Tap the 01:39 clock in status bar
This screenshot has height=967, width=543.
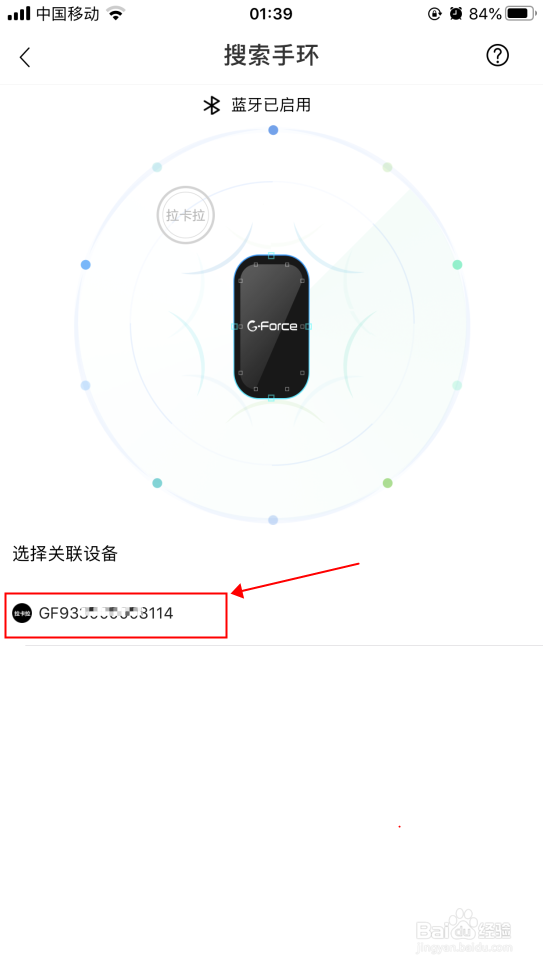click(x=271, y=14)
